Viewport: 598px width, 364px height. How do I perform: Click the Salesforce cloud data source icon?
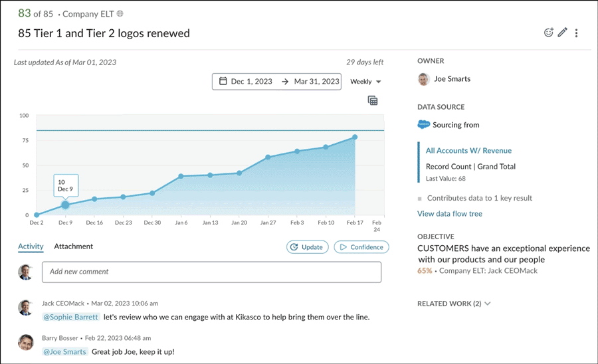423,125
